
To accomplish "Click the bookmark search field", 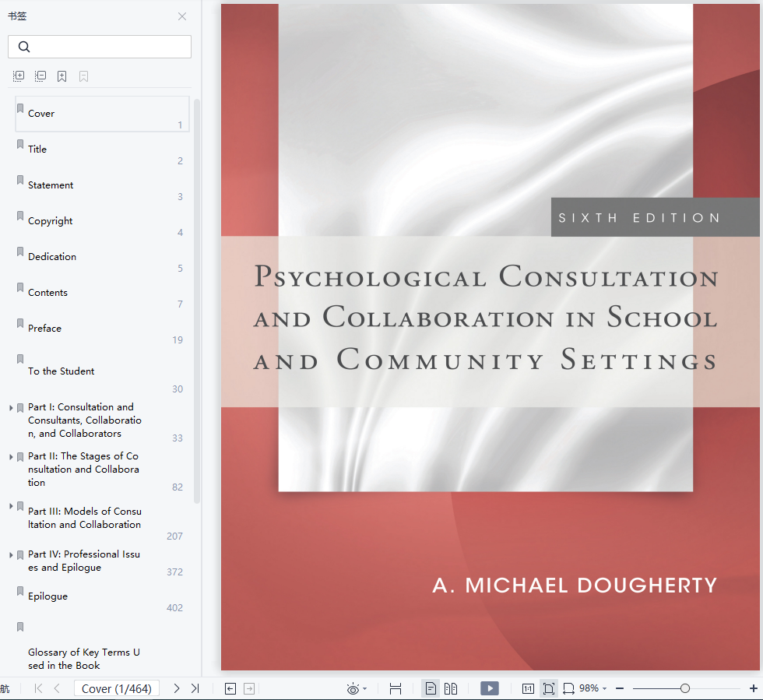I will [100, 47].
